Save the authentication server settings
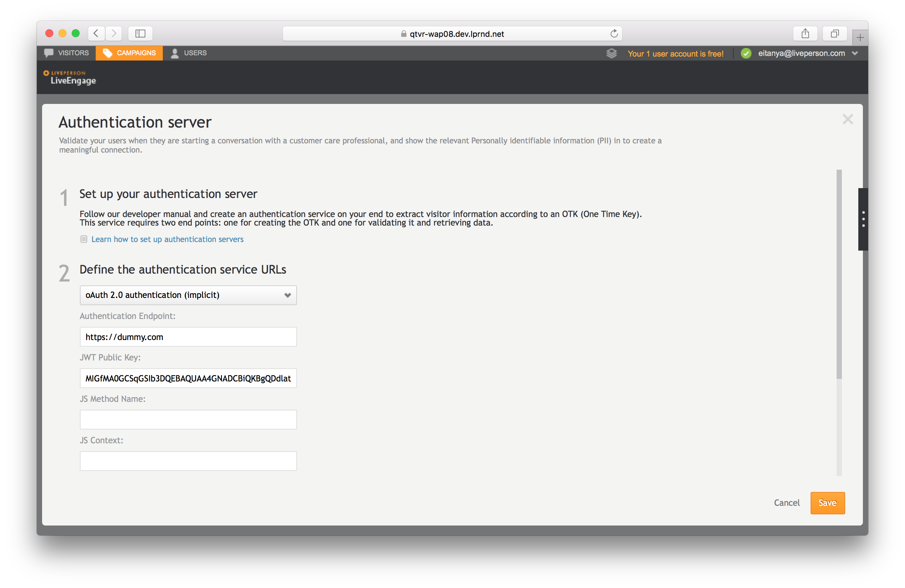This screenshot has height=588, width=905. coord(827,503)
